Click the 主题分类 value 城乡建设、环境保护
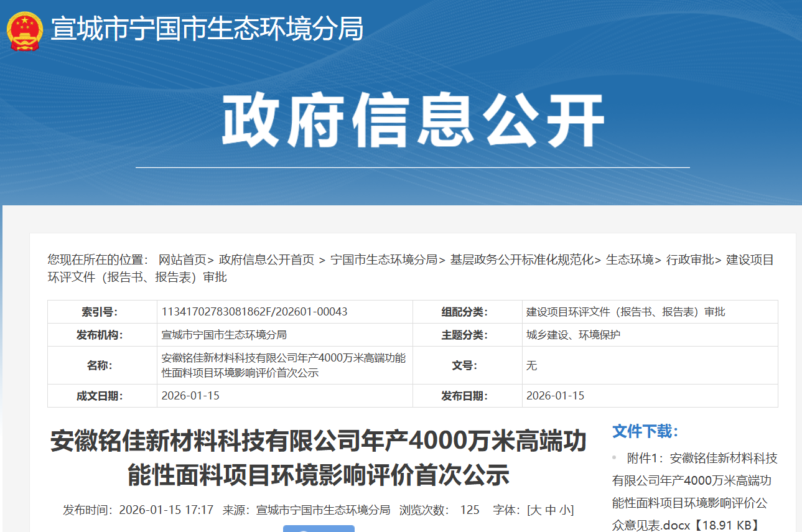 point(573,335)
